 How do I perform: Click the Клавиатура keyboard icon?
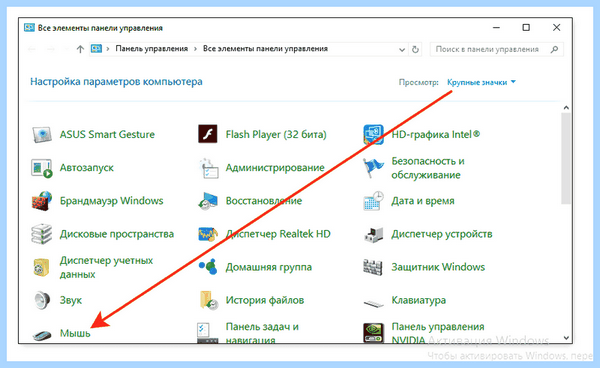pos(373,304)
